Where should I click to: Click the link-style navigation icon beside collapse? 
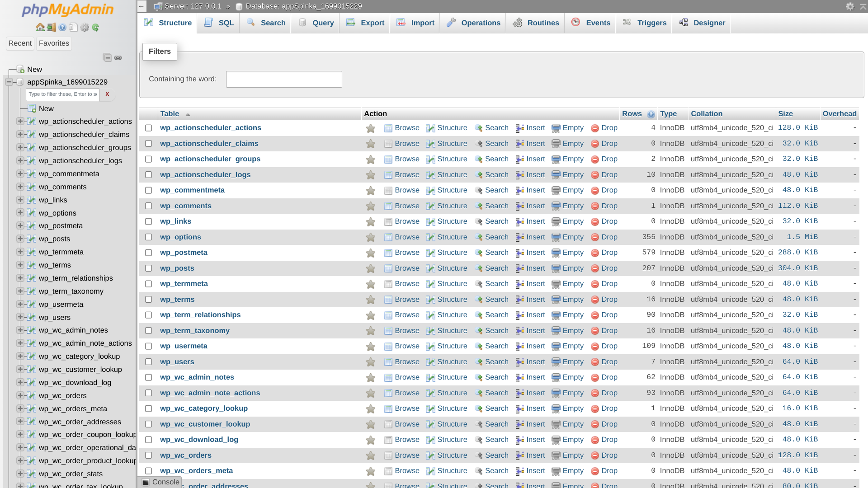[118, 58]
